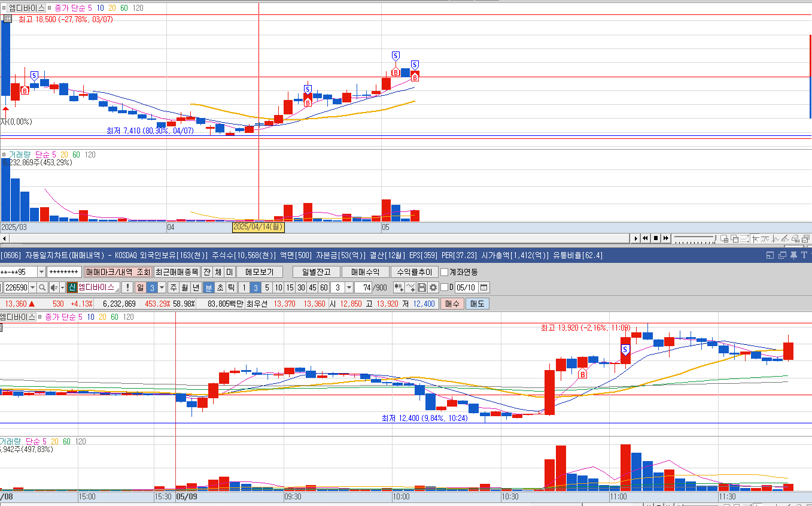Click the 수익률추이 button
The width and height of the screenshot is (812, 506).
click(x=414, y=272)
